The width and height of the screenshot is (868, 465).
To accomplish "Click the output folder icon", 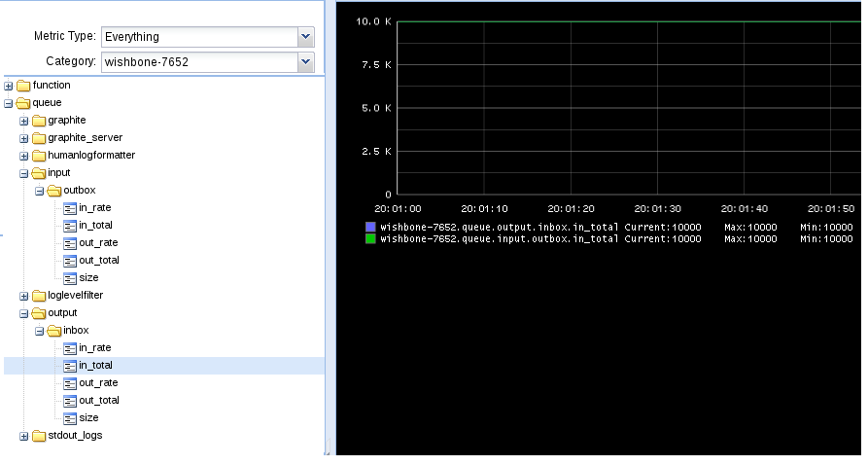I will point(39,313).
